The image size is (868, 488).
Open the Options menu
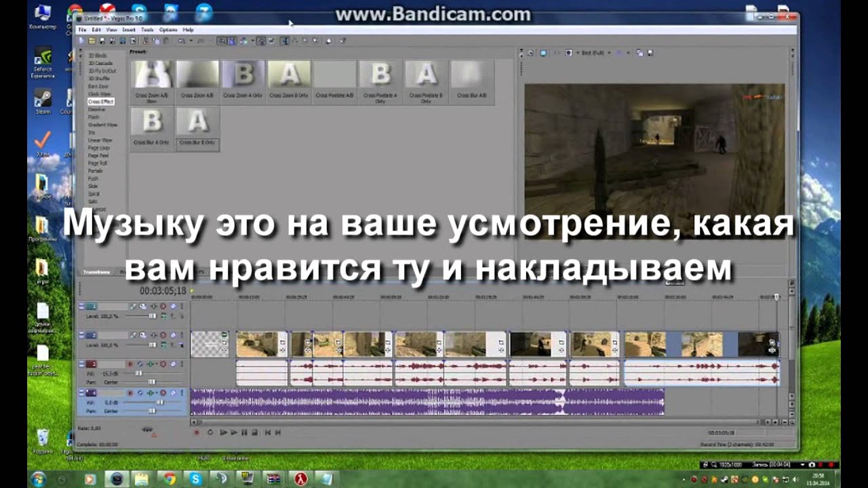tap(168, 30)
